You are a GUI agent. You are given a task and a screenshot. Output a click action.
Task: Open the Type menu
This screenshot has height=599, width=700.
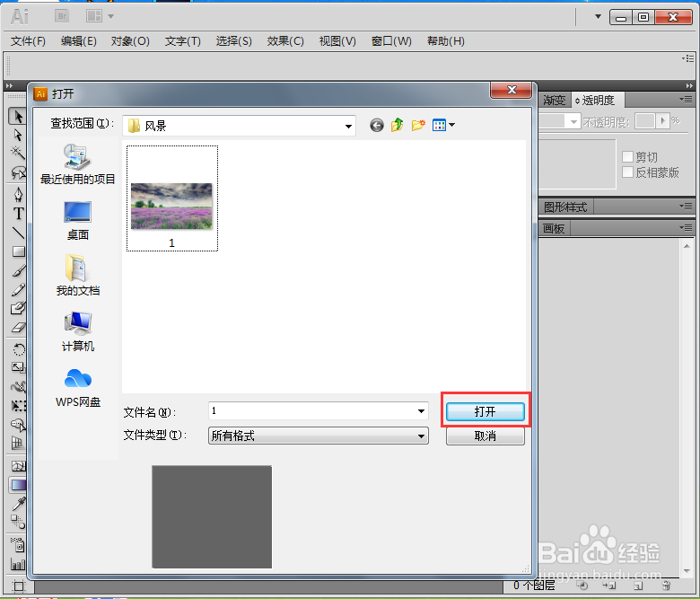tap(182, 41)
